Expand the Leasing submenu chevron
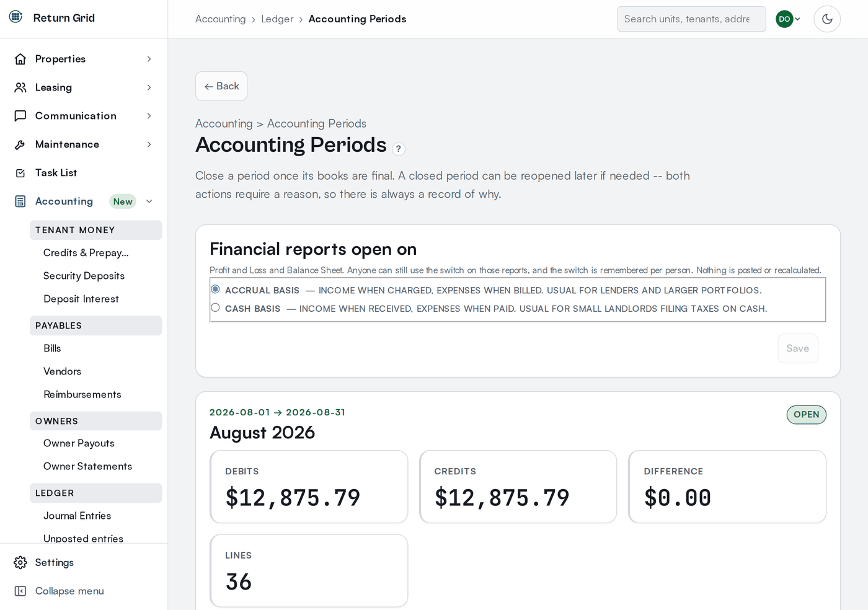868x610 pixels. (149, 87)
